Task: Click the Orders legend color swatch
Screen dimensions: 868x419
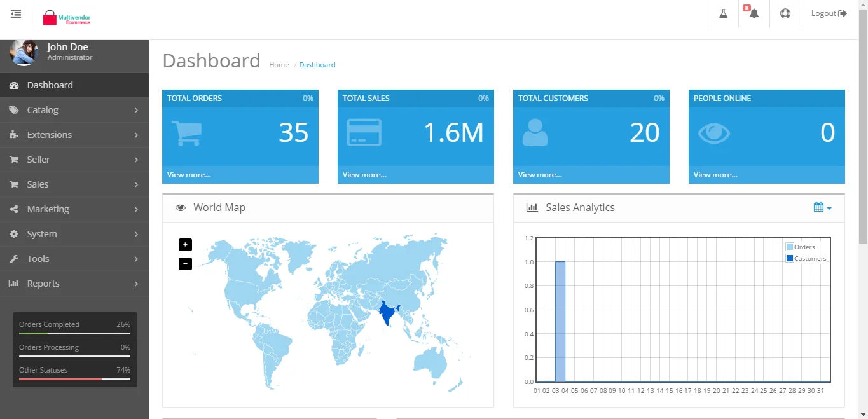Action: click(790, 247)
